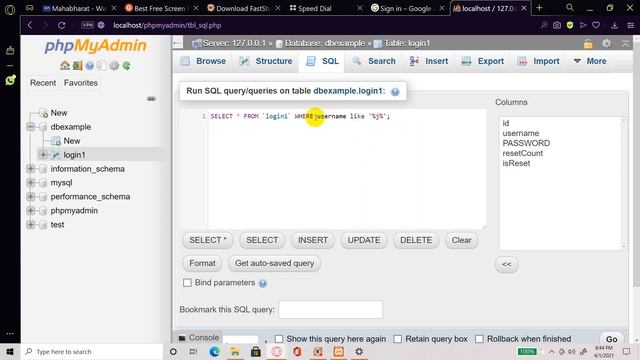Expand information_schema database node
Image resolution: width=640 pixels, height=360 pixels.
click(x=31, y=169)
